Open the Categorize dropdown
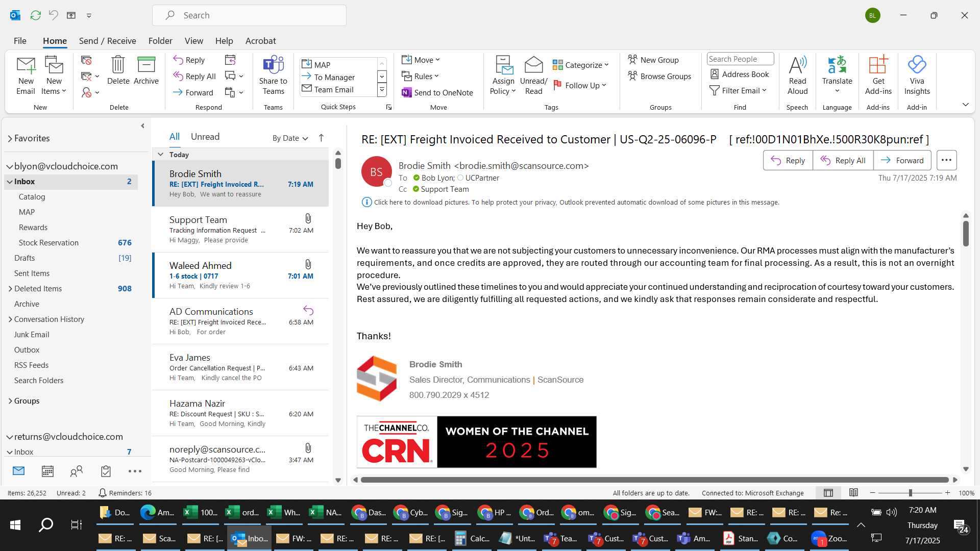 click(x=581, y=65)
